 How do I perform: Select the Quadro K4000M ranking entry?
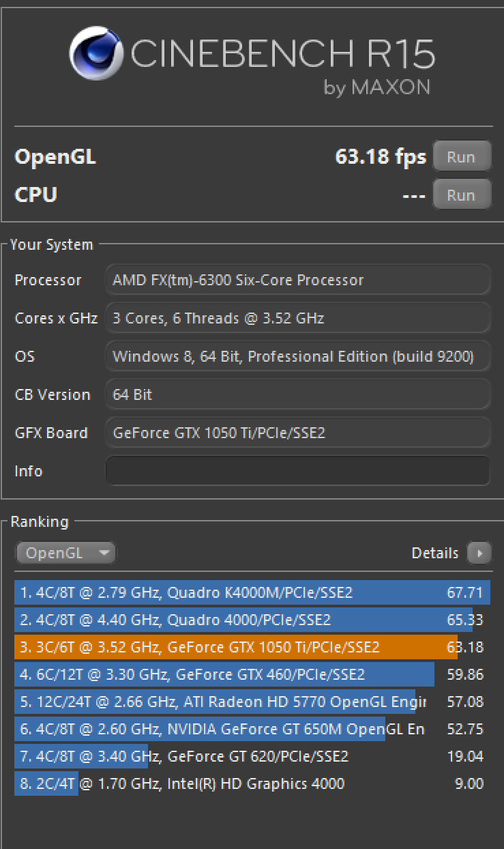pos(252,592)
